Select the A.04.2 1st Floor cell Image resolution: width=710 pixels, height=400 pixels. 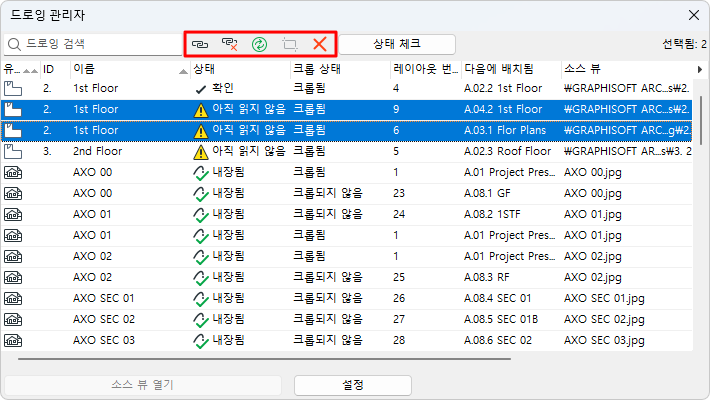coord(503,109)
